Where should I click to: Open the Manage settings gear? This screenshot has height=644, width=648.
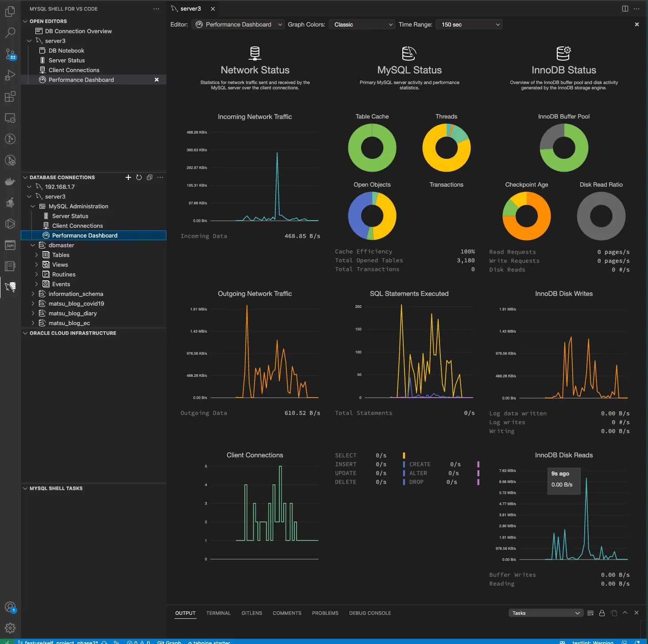[10, 628]
